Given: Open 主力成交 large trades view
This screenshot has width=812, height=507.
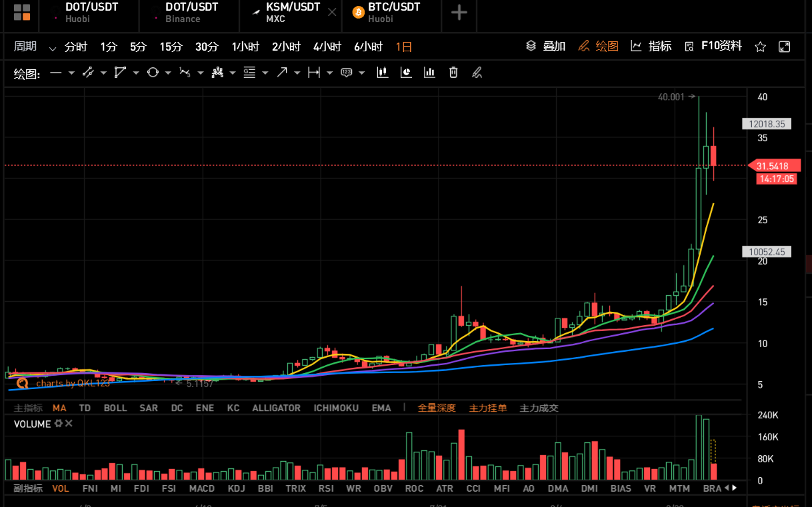Looking at the screenshot, I should tap(539, 408).
